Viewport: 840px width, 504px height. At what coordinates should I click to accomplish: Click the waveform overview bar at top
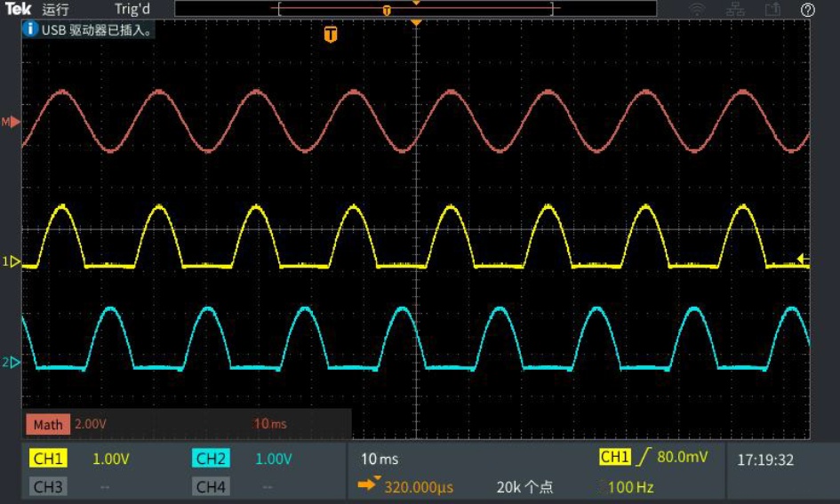(x=415, y=9)
